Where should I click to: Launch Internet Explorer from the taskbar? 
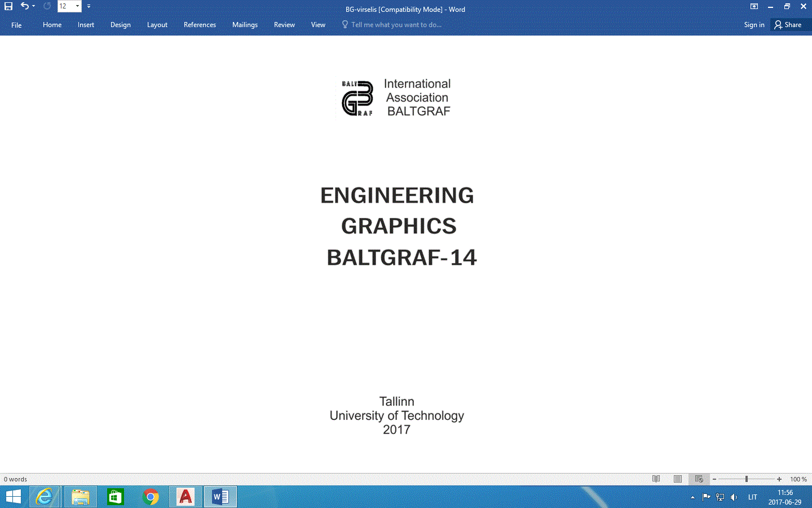coord(45,497)
